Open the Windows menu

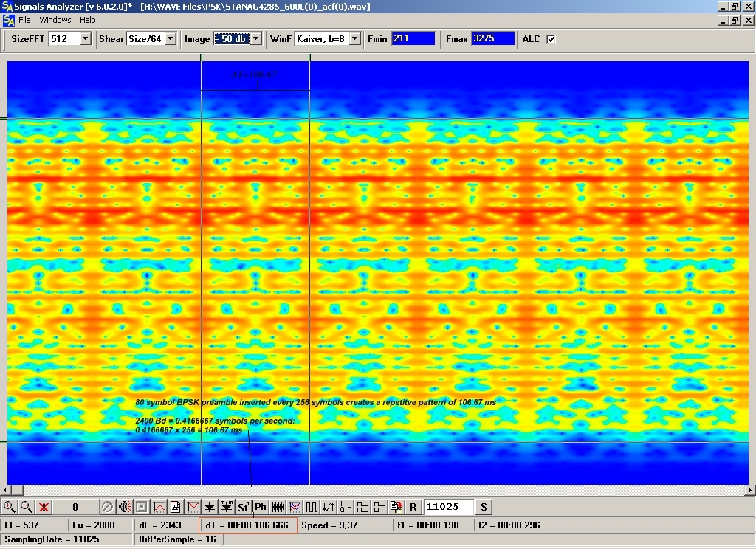(55, 20)
